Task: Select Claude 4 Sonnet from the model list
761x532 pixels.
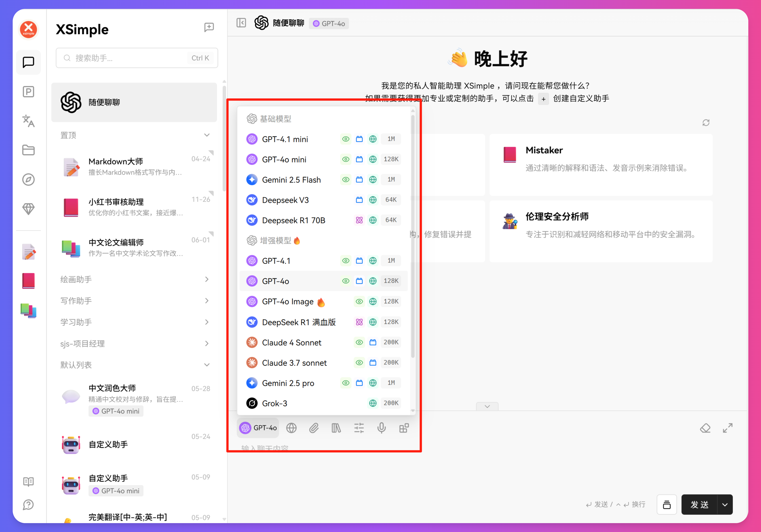Action: tap(292, 342)
